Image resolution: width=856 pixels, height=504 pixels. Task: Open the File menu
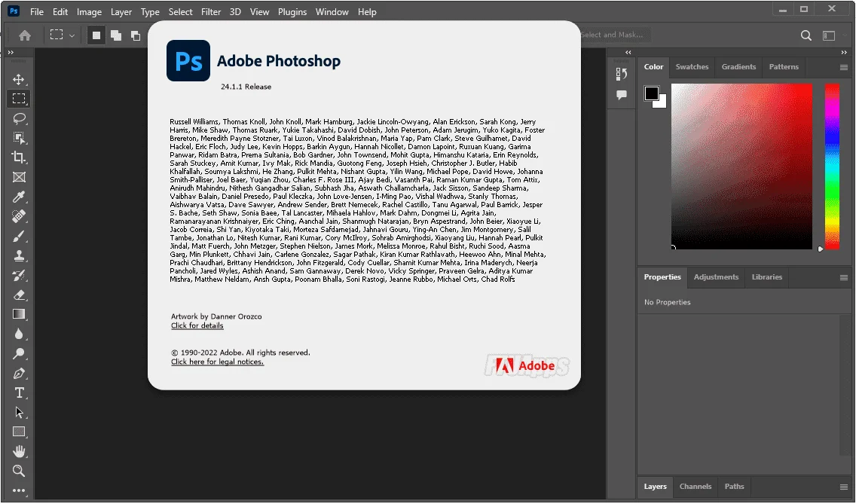click(37, 11)
